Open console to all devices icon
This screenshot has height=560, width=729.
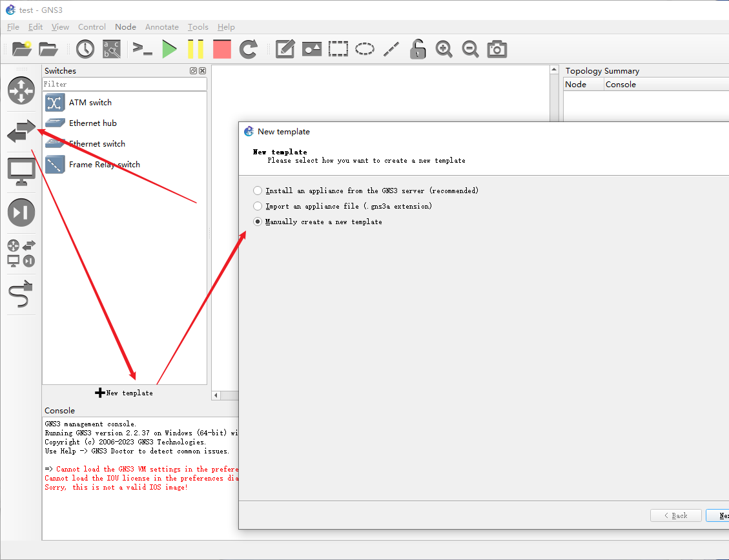click(x=142, y=49)
